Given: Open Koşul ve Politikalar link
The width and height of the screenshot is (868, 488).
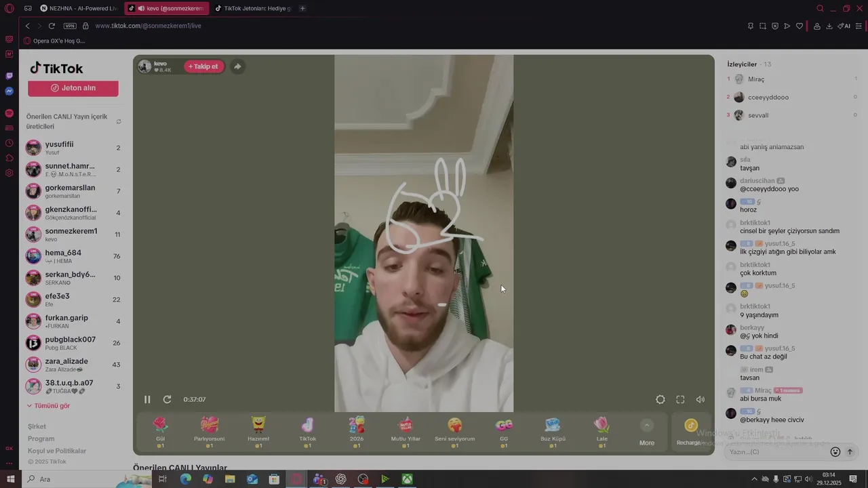Looking at the screenshot, I should tap(57, 451).
